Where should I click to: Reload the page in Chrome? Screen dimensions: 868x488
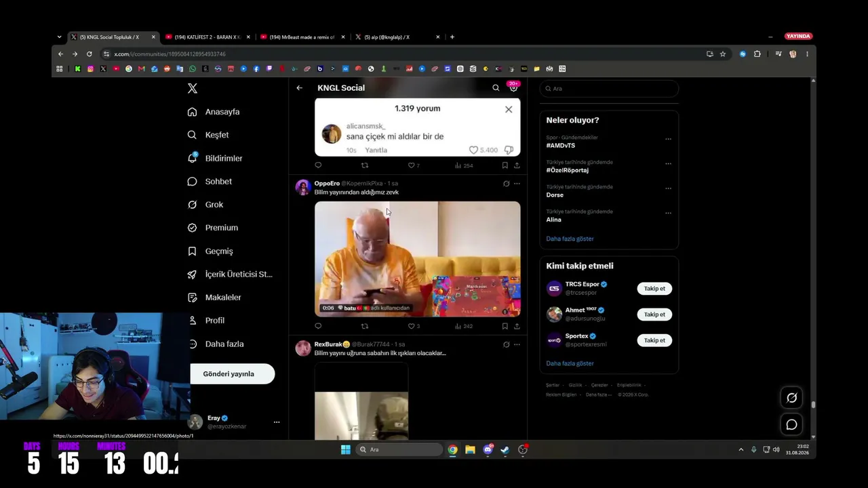click(x=89, y=54)
